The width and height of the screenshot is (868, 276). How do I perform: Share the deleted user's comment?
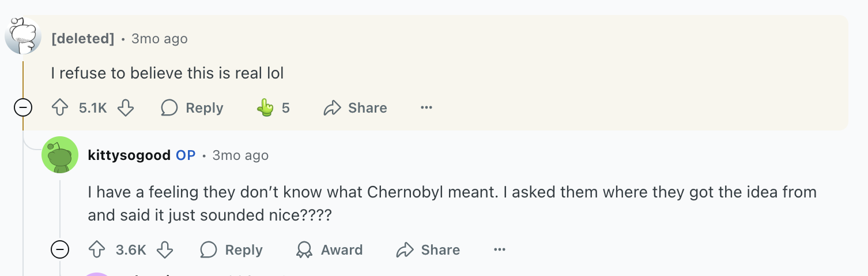(x=355, y=108)
